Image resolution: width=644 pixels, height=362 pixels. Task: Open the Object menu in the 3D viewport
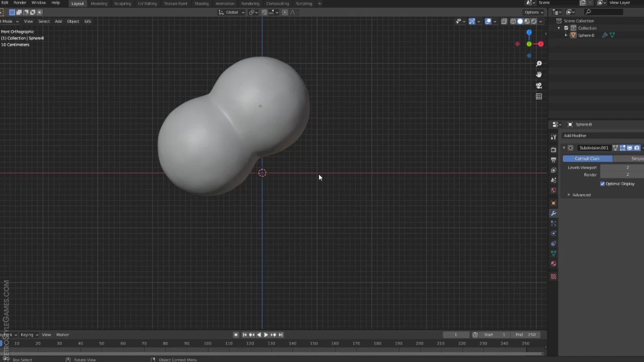pos(73,21)
